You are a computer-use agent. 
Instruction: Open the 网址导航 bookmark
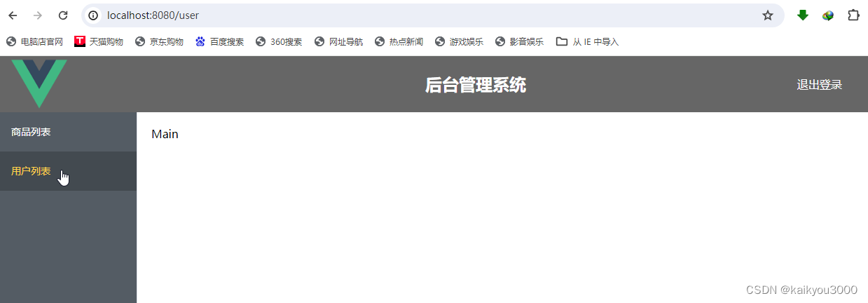click(338, 42)
